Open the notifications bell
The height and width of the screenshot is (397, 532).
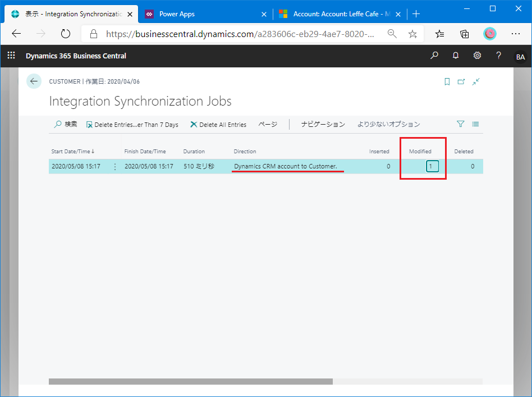pos(456,56)
